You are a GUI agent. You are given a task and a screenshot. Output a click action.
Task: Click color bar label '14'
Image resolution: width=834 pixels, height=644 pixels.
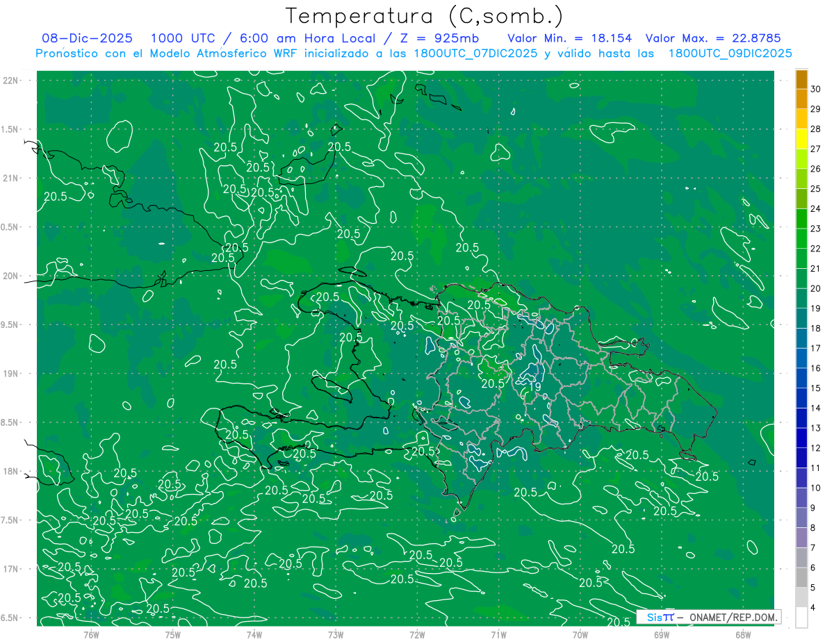[x=816, y=408]
